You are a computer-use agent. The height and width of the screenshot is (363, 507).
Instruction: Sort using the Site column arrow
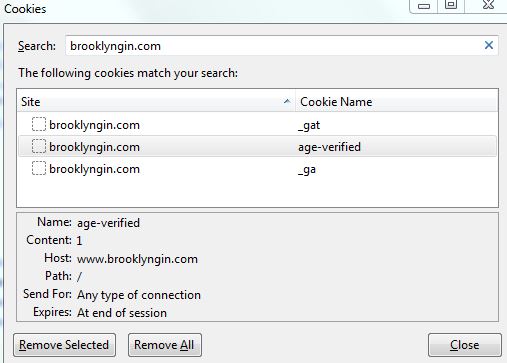(287, 101)
